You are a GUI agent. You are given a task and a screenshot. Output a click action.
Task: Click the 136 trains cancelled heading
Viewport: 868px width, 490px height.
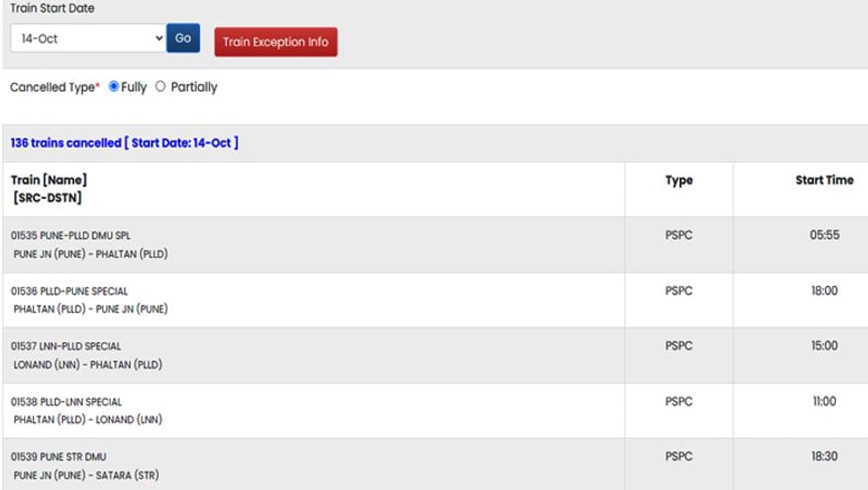coord(125,143)
